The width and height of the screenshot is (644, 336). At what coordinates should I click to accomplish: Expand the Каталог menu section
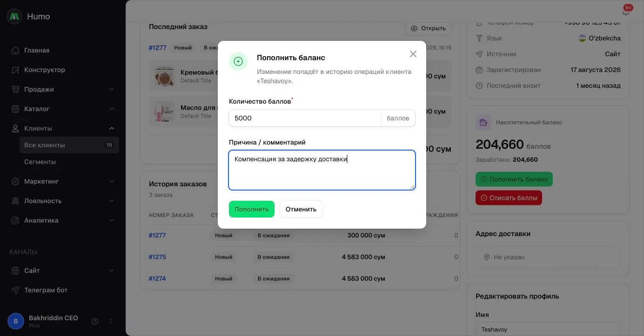click(x=112, y=109)
